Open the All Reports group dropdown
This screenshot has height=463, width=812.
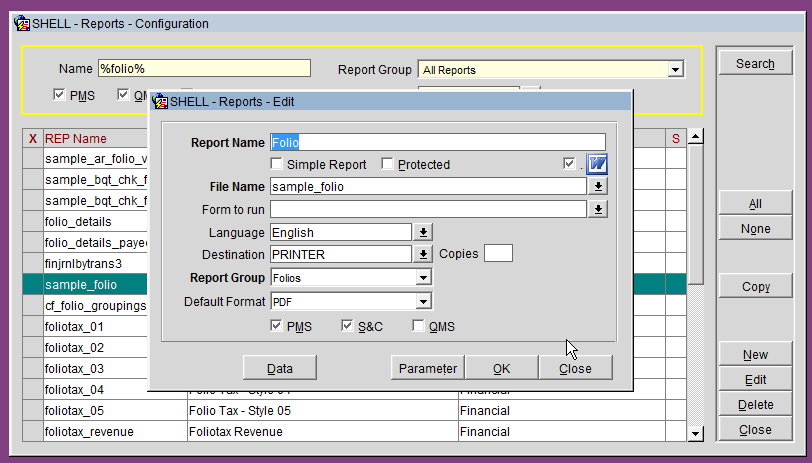[676, 70]
